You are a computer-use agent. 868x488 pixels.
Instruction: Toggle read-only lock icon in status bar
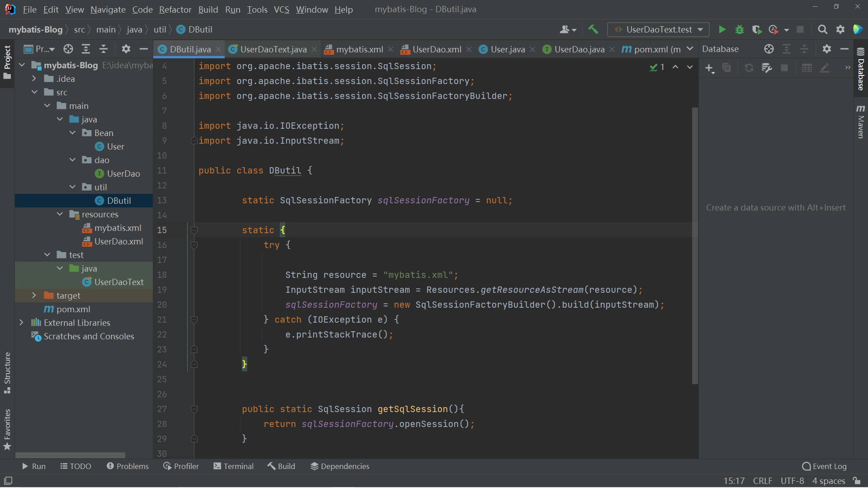857,481
